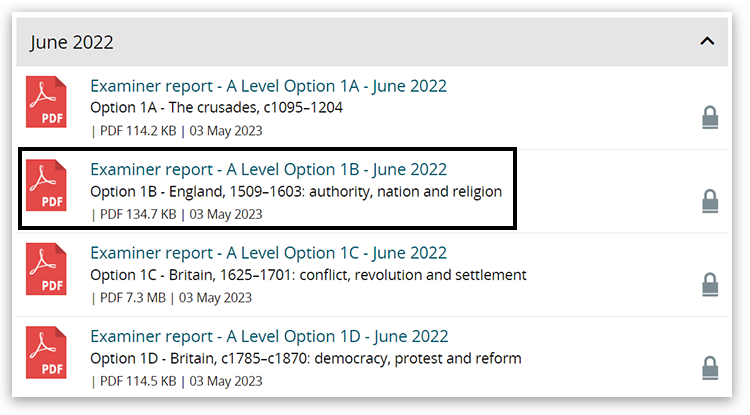The image size is (750, 415).
Task: Click the padlock icon on Option 1A row
Action: (x=710, y=118)
